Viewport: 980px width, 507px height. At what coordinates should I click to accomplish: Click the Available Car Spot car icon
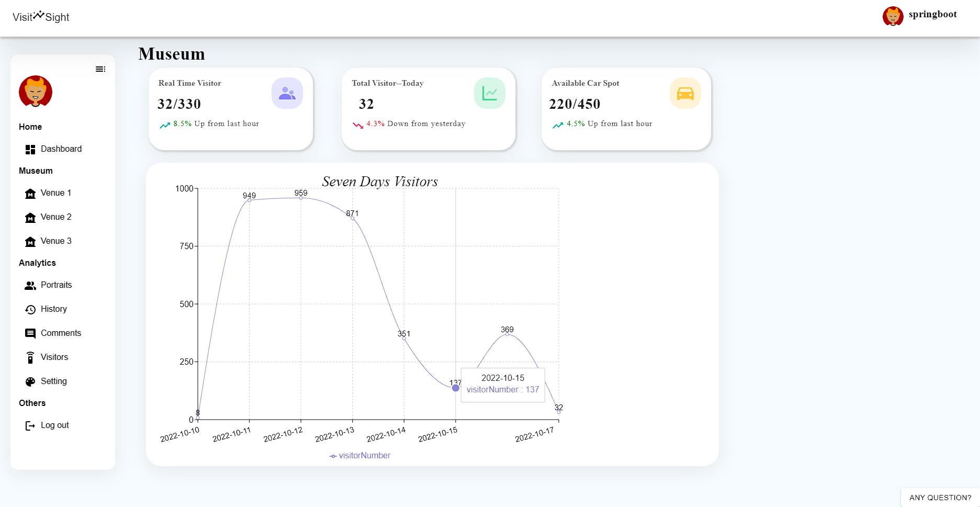tap(685, 93)
